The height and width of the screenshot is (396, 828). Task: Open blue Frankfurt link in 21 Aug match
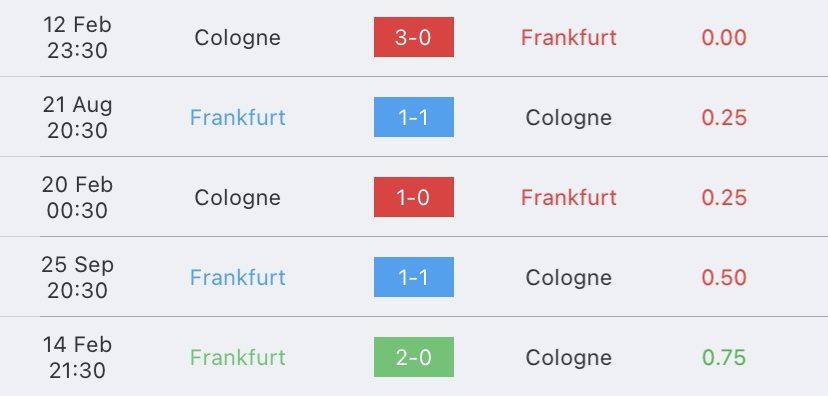[238, 117]
